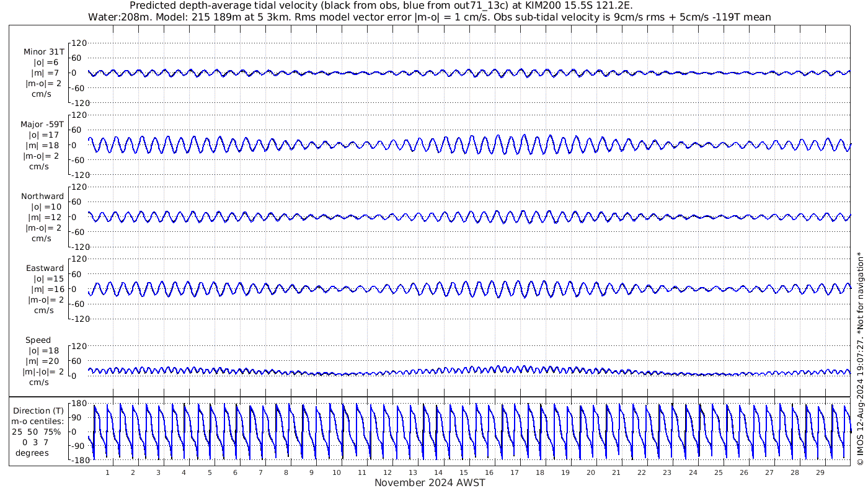Click the "|m-o|= 2" value in the Minor panel
Viewport: 868px width, 496px height.
point(43,84)
